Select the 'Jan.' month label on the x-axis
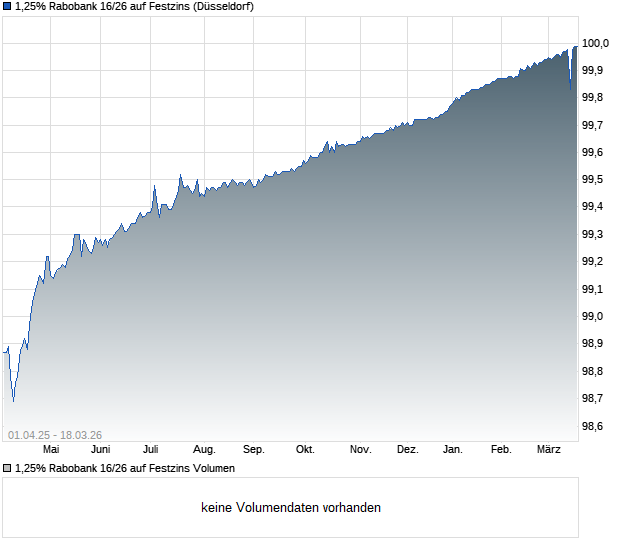Viewport: 620px width, 546px height. click(453, 450)
